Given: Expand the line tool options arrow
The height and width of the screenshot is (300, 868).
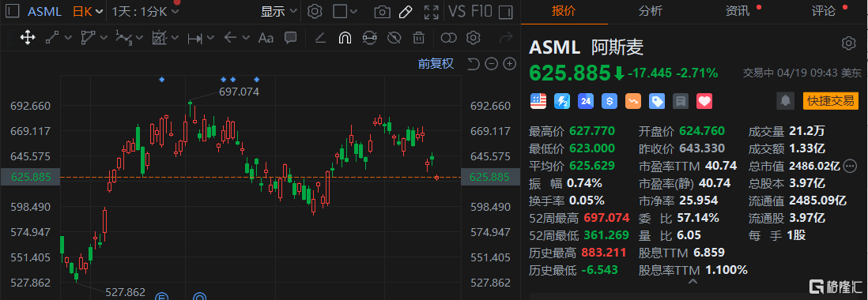Looking at the screenshot, I should click(68, 38).
